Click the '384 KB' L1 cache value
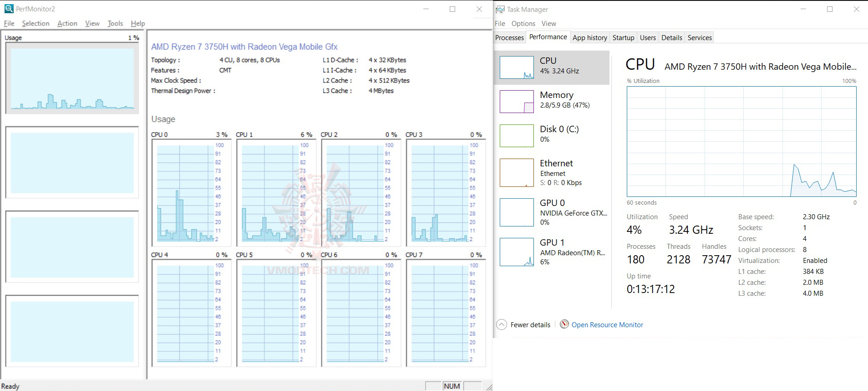Image resolution: width=868 pixels, height=391 pixels. click(813, 272)
